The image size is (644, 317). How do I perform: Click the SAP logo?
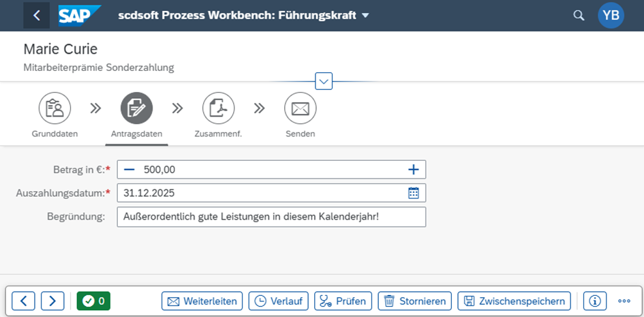(x=79, y=15)
